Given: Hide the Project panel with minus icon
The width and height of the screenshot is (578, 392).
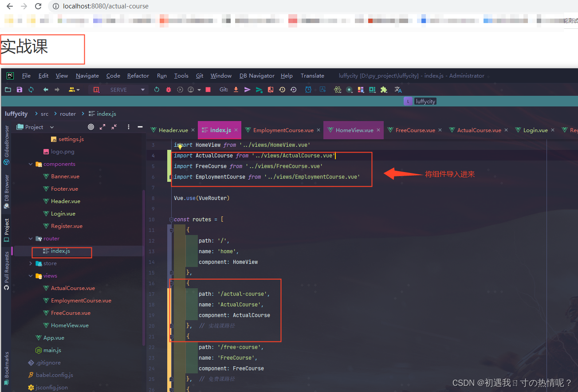Looking at the screenshot, I should (140, 127).
